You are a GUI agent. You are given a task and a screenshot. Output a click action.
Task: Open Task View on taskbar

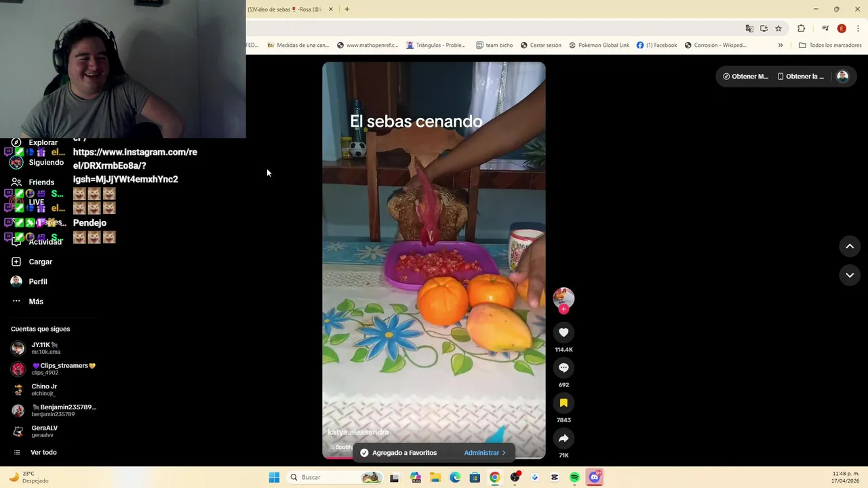tap(394, 477)
